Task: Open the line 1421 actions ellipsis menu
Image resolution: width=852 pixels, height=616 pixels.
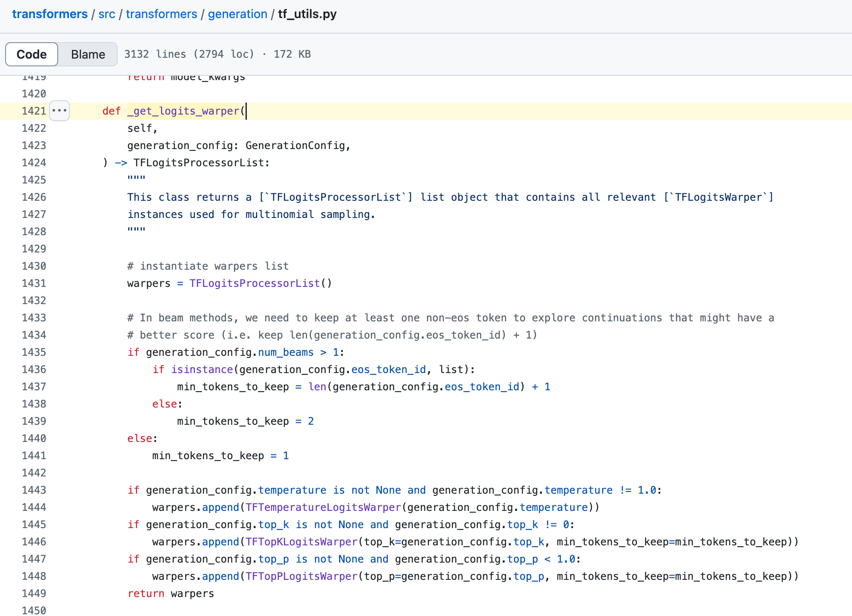Action: (x=59, y=111)
